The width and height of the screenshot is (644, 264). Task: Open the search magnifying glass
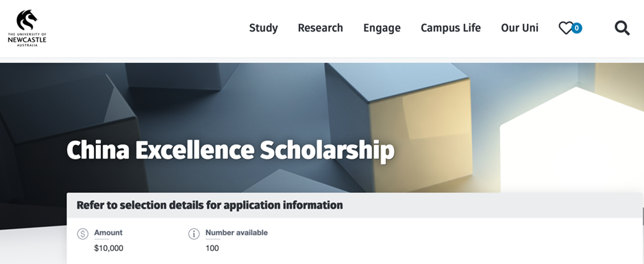[x=622, y=28]
